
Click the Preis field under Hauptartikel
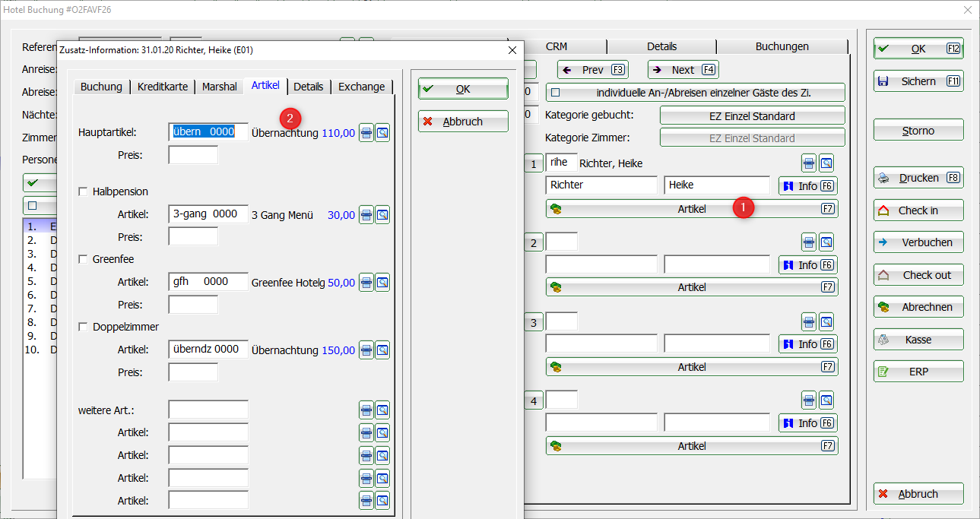193,155
